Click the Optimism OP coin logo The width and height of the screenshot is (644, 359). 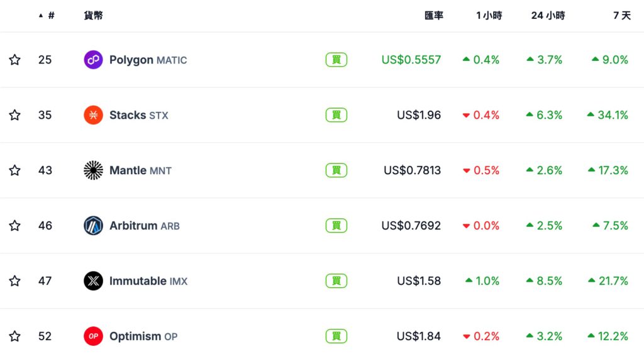(93, 336)
